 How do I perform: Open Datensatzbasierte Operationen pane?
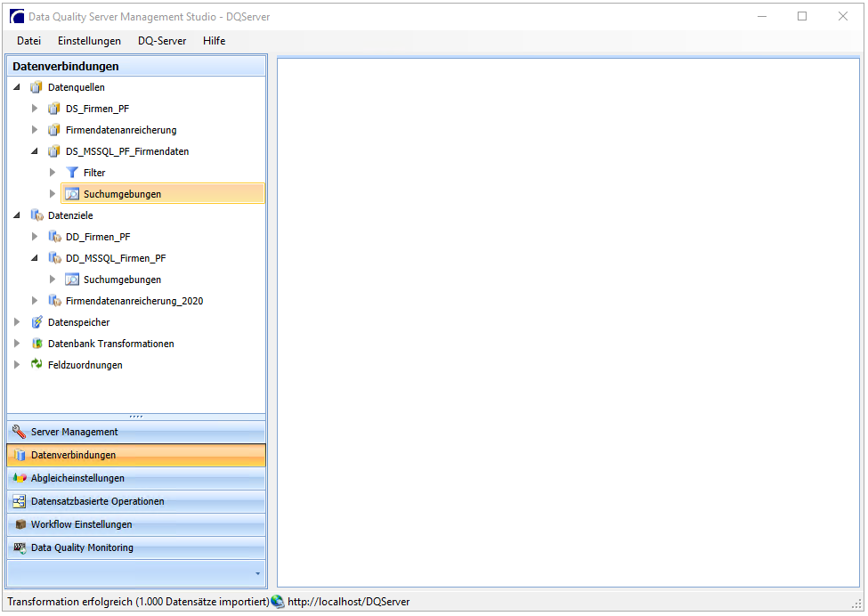[136, 501]
